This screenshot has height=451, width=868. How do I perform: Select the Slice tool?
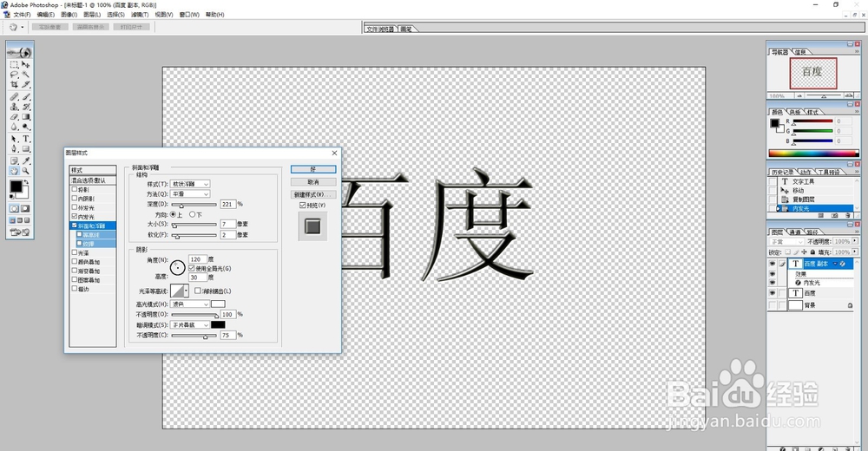pyautogui.click(x=25, y=85)
